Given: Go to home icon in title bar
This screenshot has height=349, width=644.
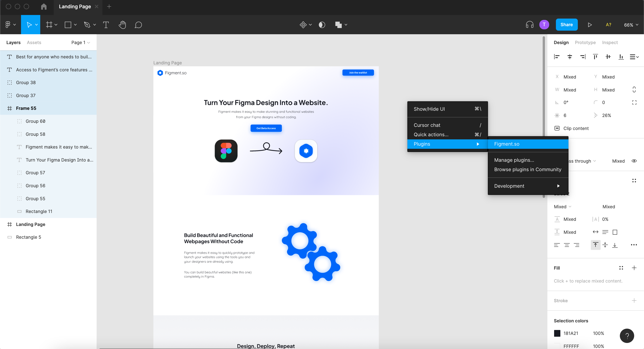Looking at the screenshot, I should pyautogui.click(x=44, y=6).
